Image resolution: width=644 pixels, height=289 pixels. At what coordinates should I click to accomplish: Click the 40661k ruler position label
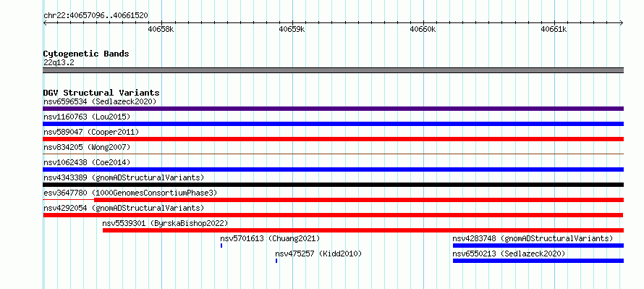(x=554, y=29)
